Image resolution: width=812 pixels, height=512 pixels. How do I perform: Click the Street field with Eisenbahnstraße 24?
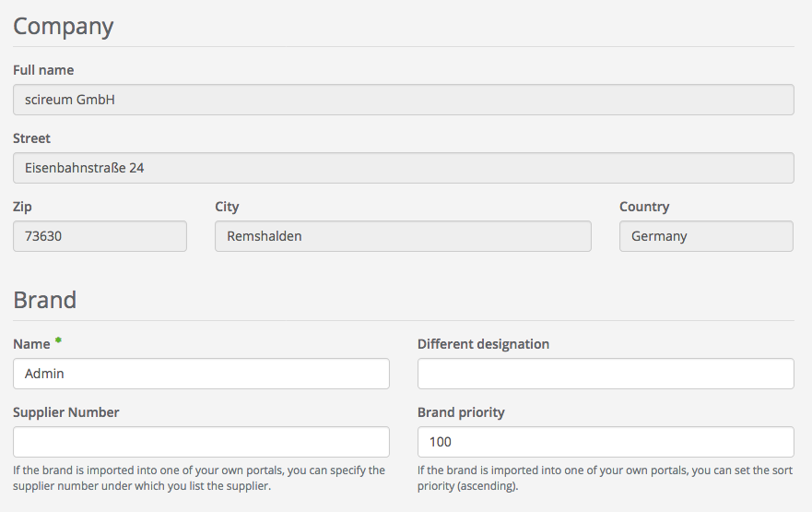coord(403,168)
